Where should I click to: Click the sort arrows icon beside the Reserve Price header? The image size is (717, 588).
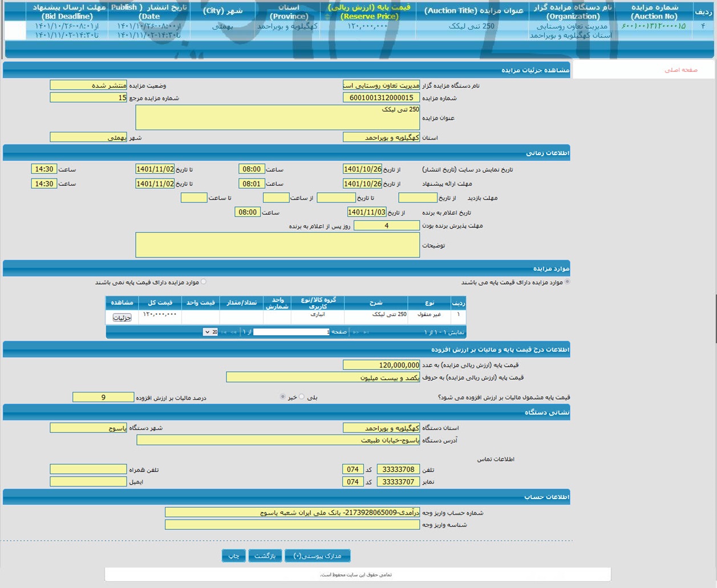[x=327, y=17]
